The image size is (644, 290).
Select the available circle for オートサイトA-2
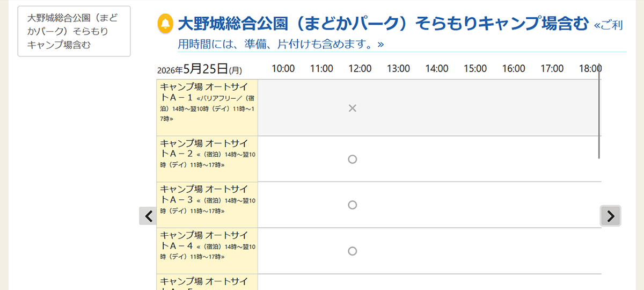(x=353, y=159)
